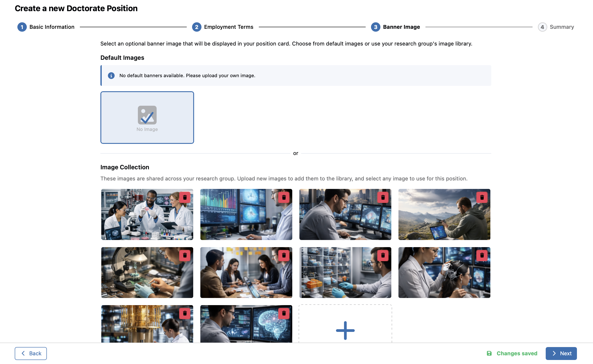Viewport: 593px width, 364px height.
Task: Click the Banner Image step number
Action: tap(375, 27)
